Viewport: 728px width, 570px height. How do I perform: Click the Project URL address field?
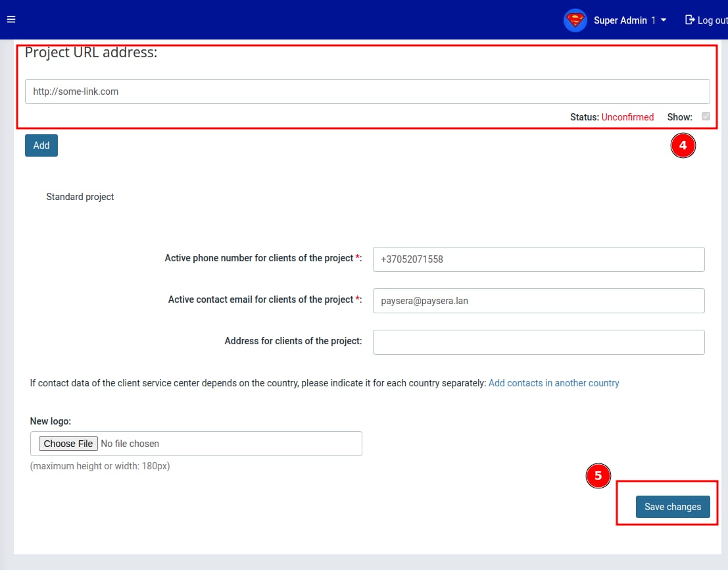tap(367, 91)
